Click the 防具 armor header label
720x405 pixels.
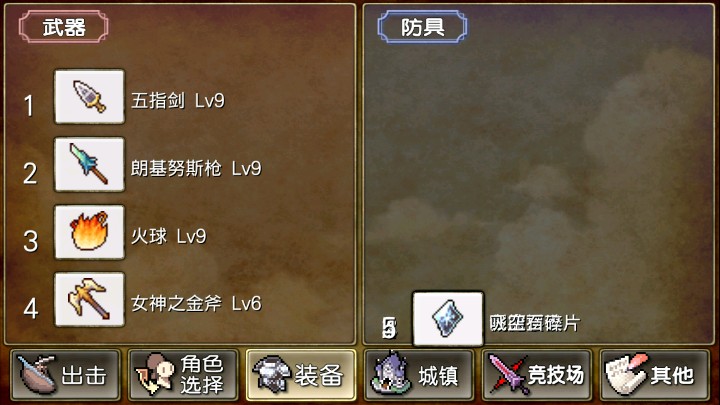[422, 27]
